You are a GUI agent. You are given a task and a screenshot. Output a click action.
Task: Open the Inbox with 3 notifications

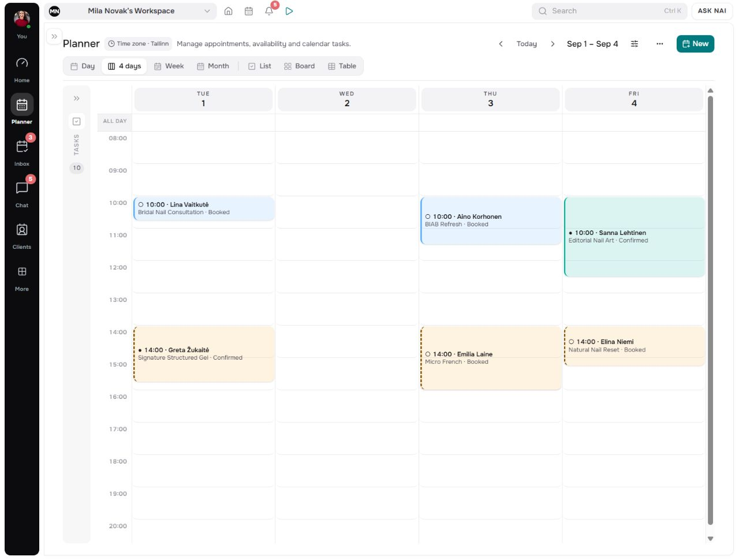click(x=22, y=152)
